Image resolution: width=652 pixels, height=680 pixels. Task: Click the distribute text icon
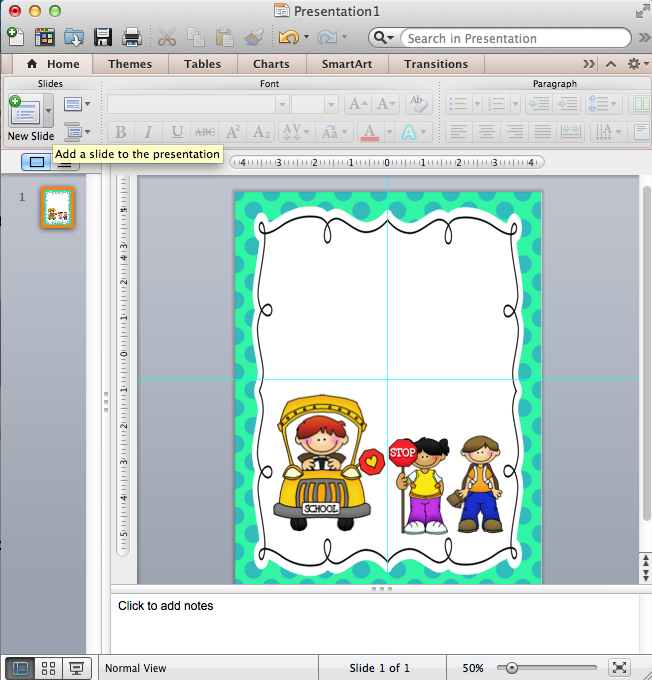pos(570,132)
